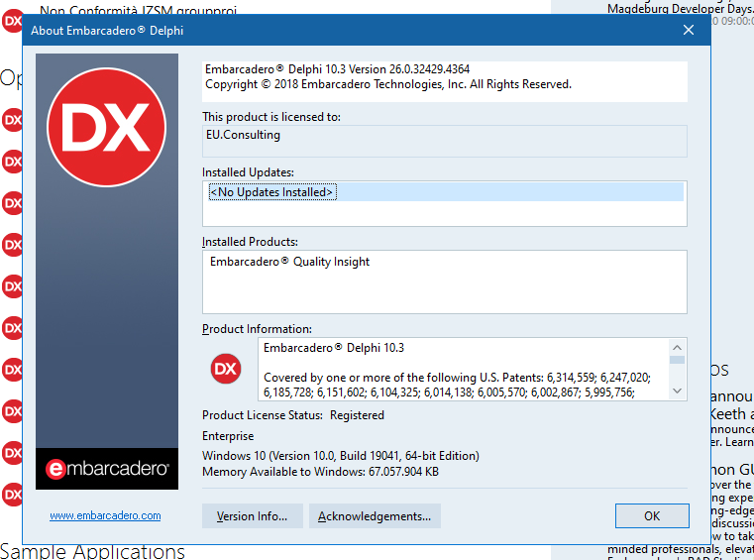Click Magdeburg Developer Days event in background
Screen dimensions: 754x560
coord(680,8)
